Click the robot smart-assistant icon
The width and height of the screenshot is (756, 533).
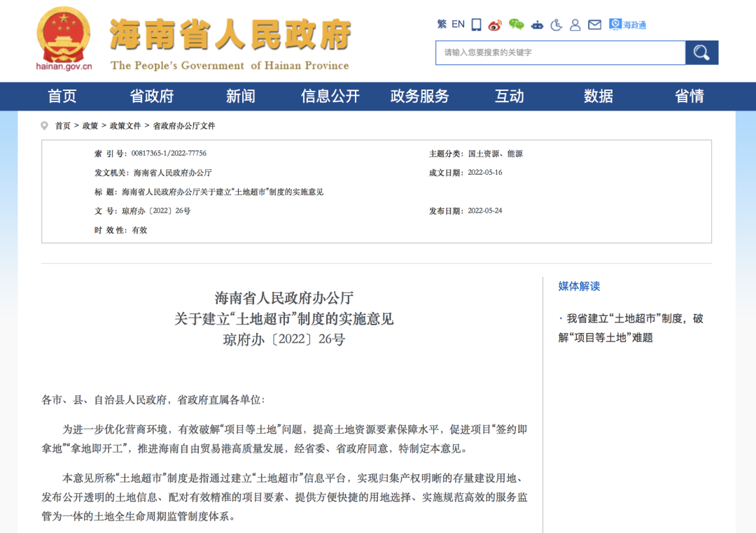(x=538, y=24)
